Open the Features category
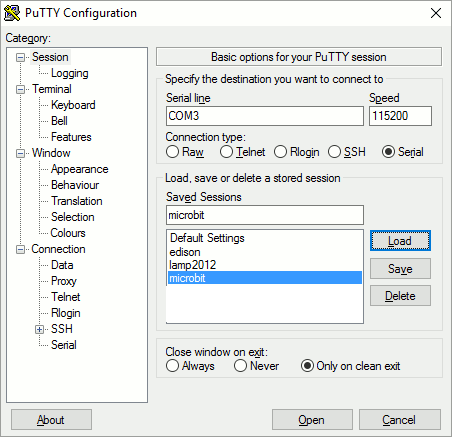This screenshot has height=437, width=452. pyautogui.click(x=71, y=137)
